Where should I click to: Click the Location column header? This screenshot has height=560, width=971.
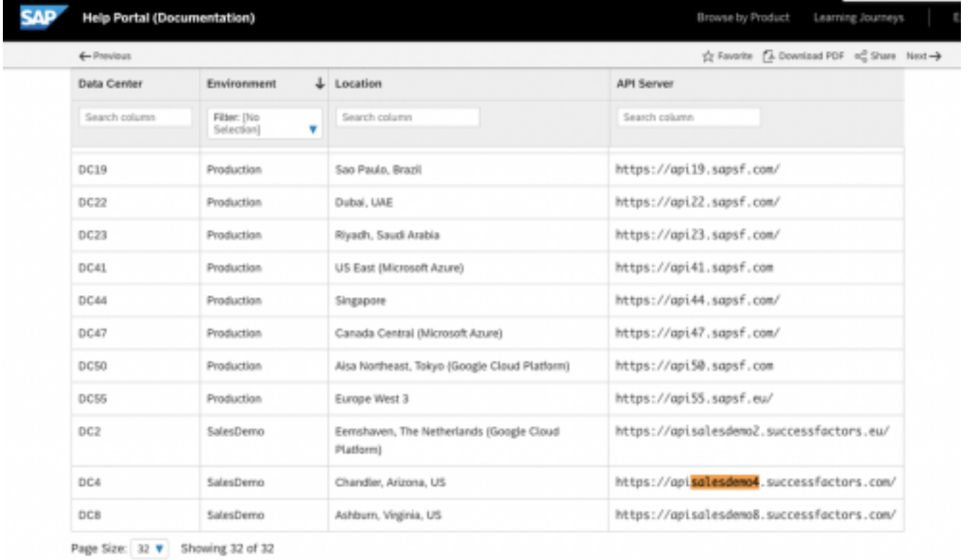pos(359,84)
